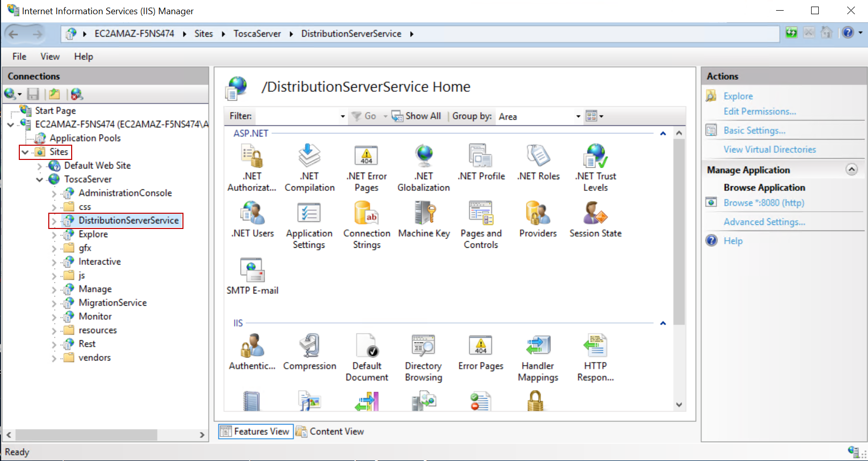Viewport: 868px width, 461px height.
Task: Select Application Pools in the tree
Action: pos(85,138)
